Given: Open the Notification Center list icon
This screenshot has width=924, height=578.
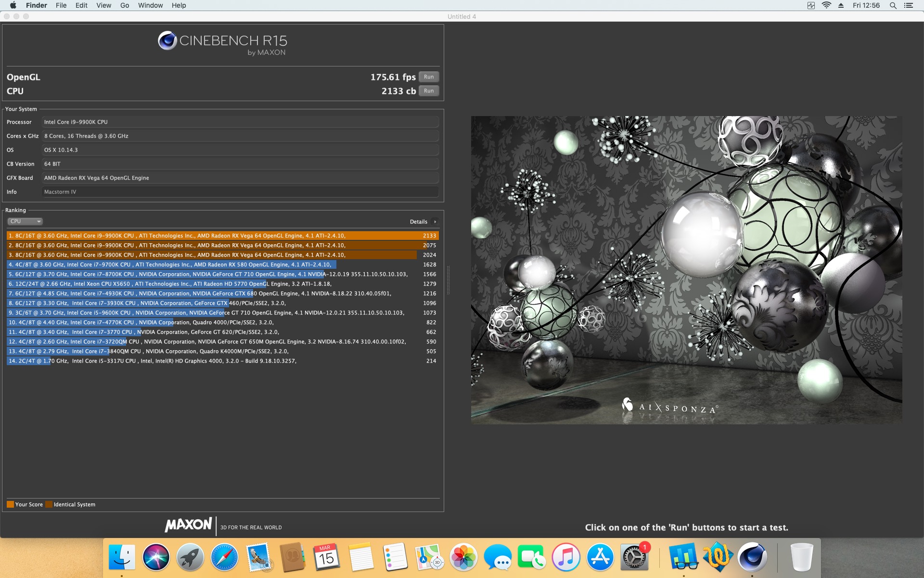Looking at the screenshot, I should [909, 5].
